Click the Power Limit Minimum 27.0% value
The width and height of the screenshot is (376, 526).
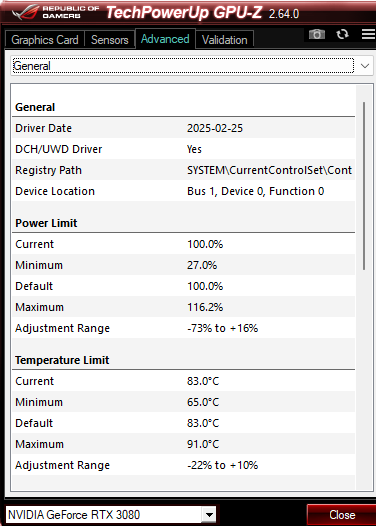[202, 265]
